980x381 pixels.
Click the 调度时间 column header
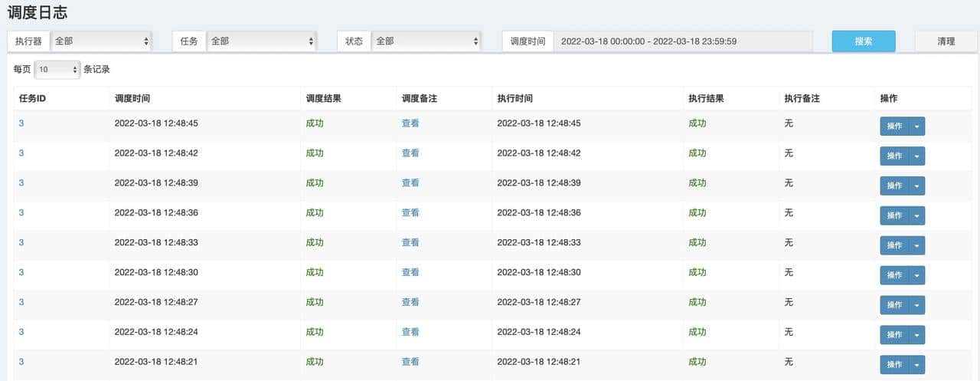pos(132,99)
